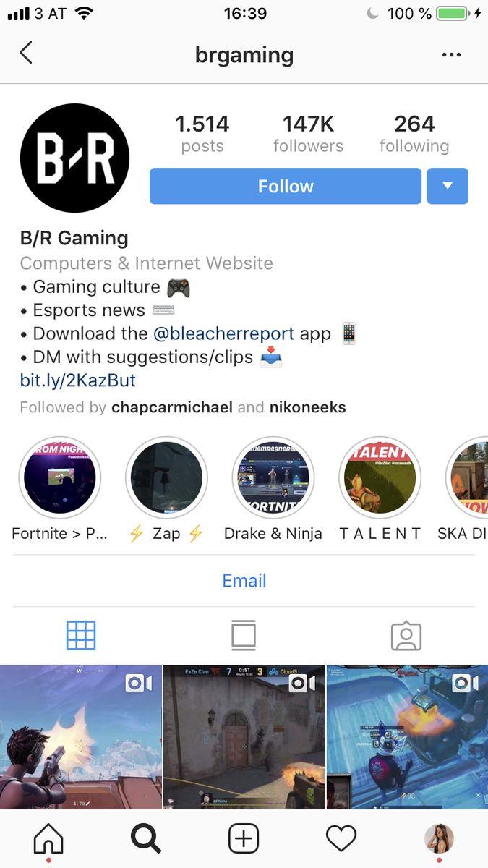Switch to the grid view tab

81,635
